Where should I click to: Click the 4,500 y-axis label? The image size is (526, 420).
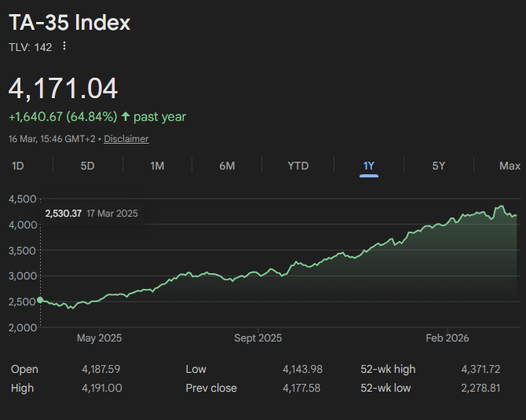pos(22,199)
